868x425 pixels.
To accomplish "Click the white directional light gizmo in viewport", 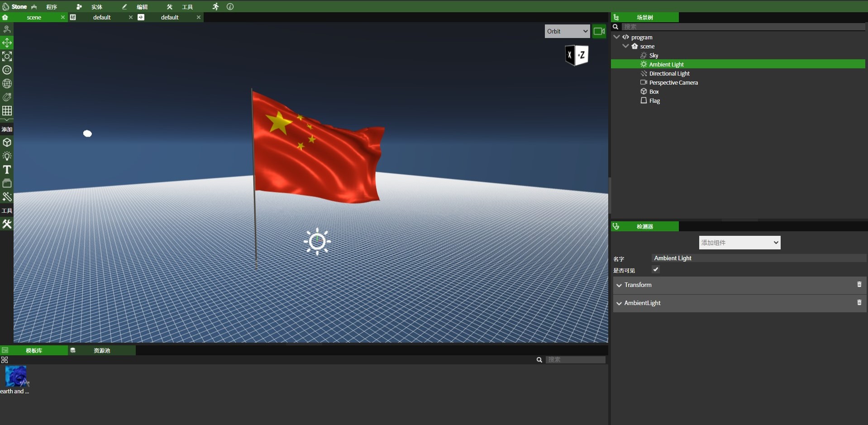I will [87, 134].
